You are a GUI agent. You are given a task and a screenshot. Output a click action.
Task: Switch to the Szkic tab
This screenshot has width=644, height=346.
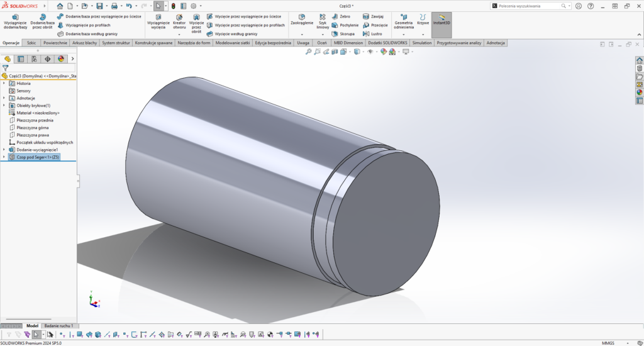point(31,43)
